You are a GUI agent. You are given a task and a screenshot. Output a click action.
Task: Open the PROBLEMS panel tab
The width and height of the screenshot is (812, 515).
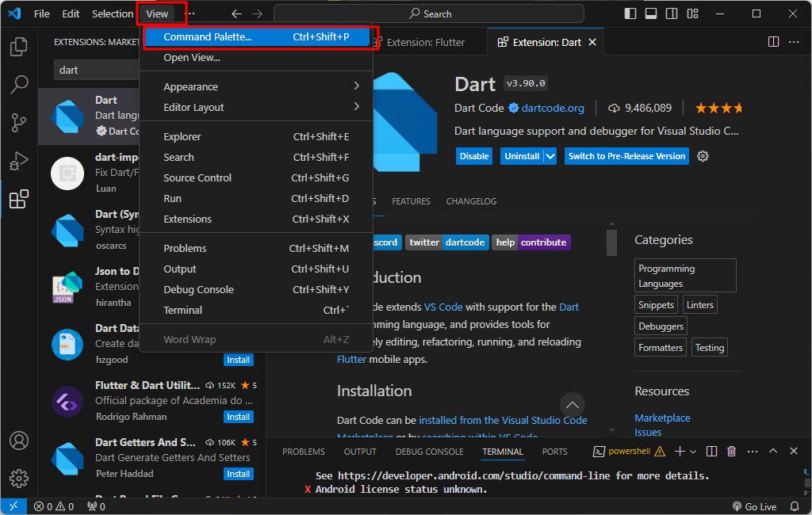(x=304, y=452)
